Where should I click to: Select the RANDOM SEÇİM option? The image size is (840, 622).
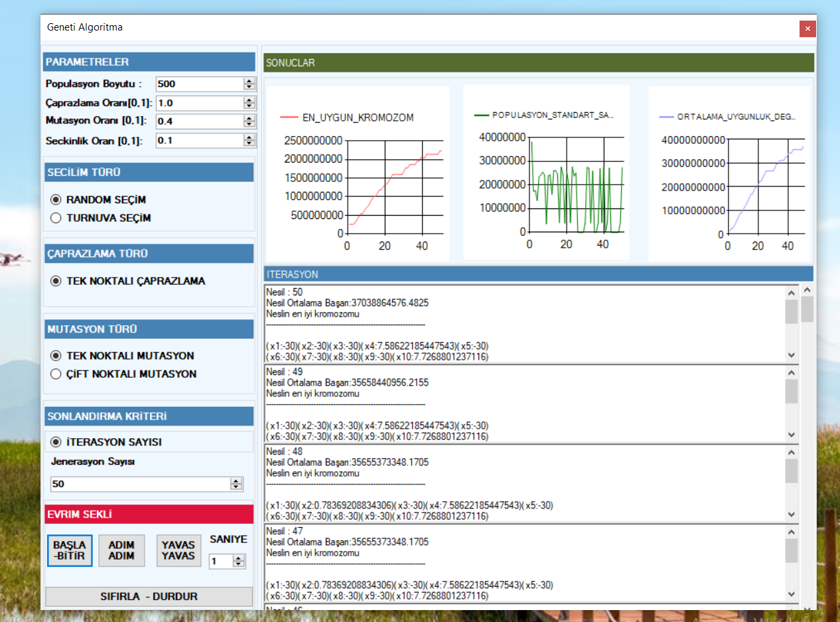56,199
